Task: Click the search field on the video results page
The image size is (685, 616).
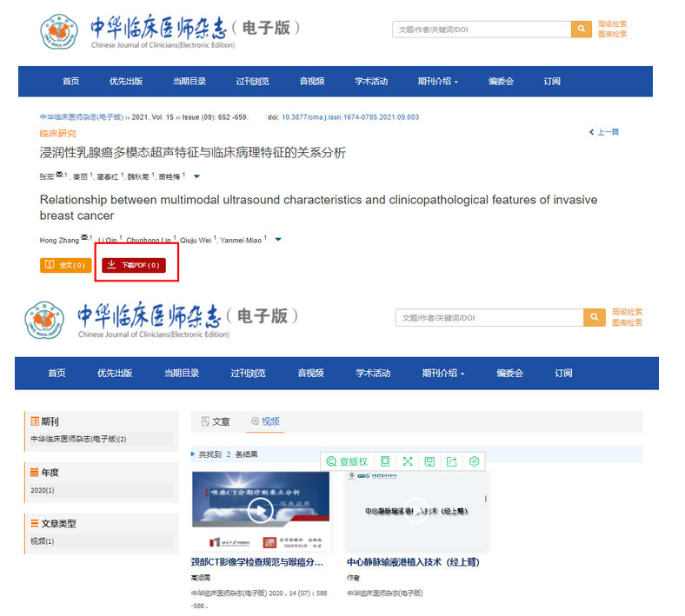Action: click(x=489, y=317)
